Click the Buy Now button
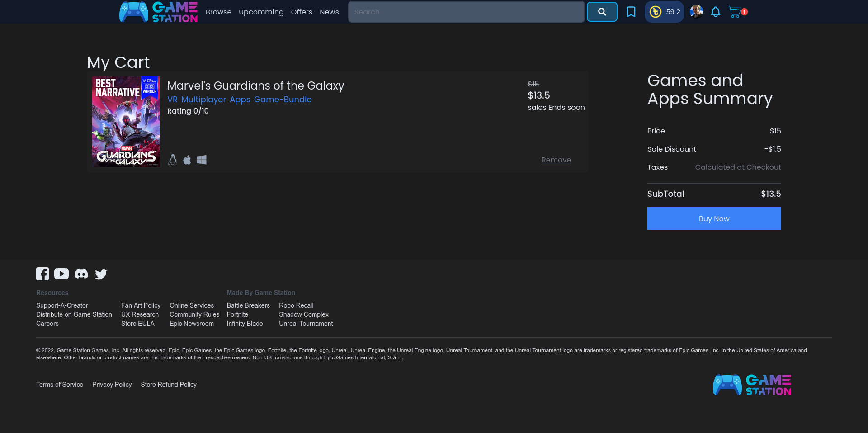 pyautogui.click(x=714, y=219)
